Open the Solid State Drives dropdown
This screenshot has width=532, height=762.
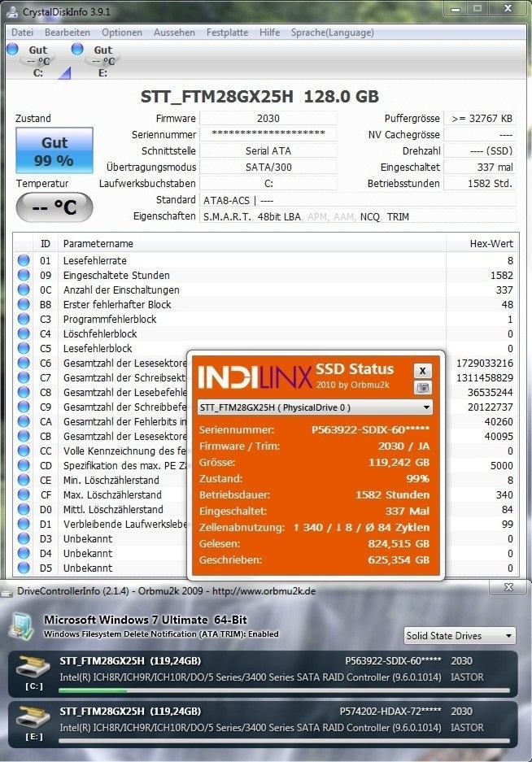tap(460, 635)
